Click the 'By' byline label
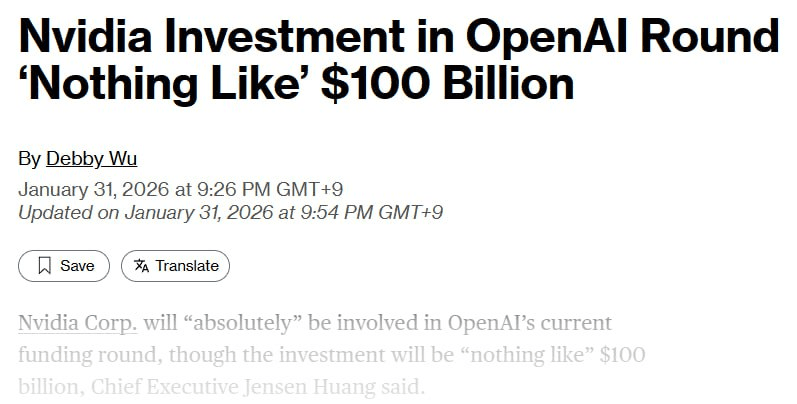This screenshot has width=797, height=404. (29, 159)
